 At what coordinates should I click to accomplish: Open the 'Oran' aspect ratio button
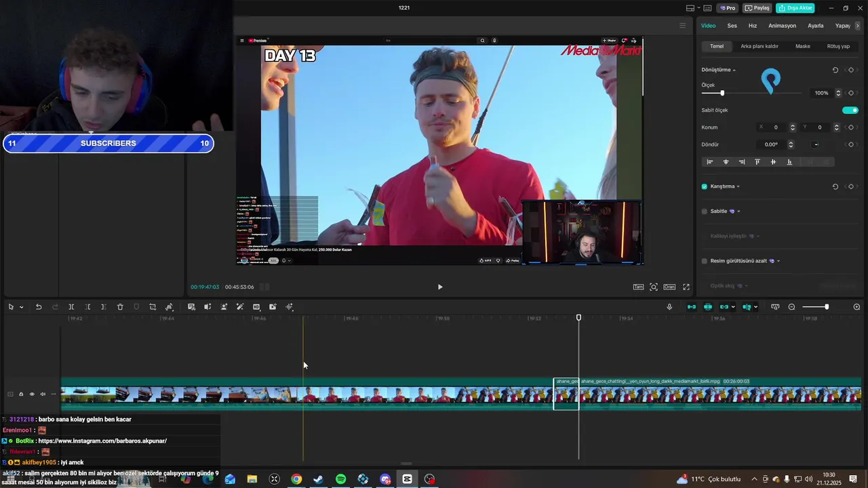[669, 287]
